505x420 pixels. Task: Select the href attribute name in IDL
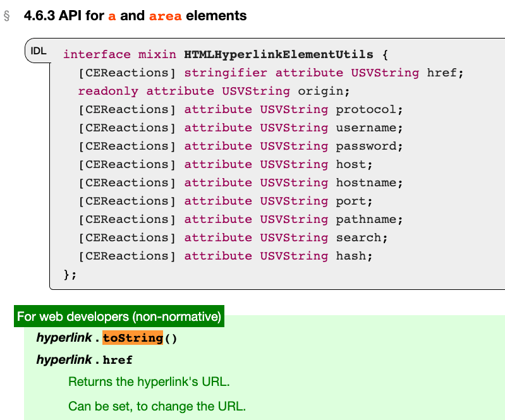click(442, 73)
